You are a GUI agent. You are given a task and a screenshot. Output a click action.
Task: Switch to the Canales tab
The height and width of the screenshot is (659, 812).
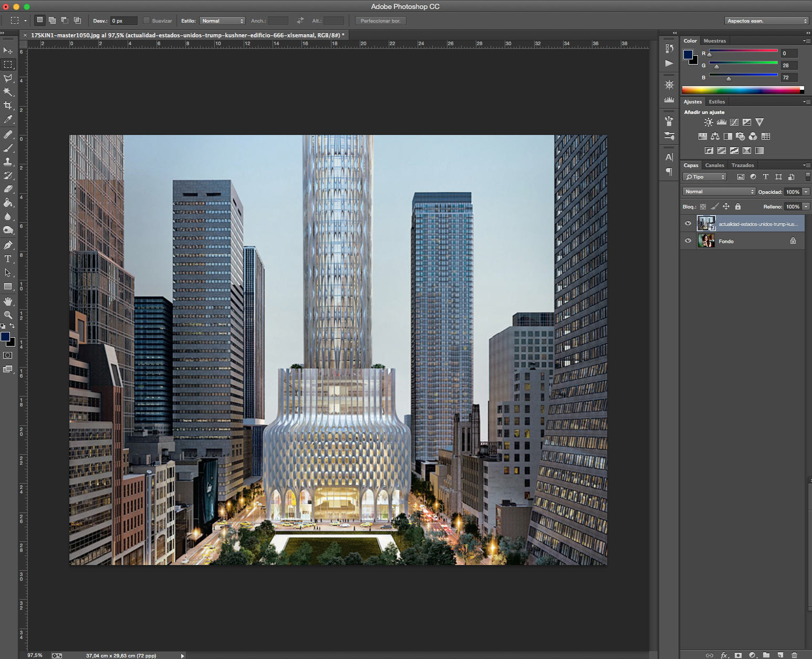click(715, 165)
